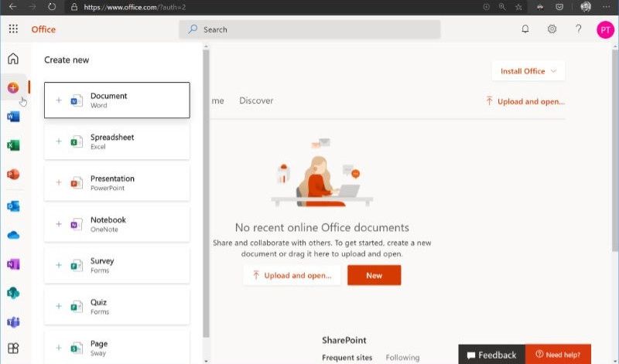The width and height of the screenshot is (619, 364).
Task: Switch to the Discover tab
Action: (256, 100)
